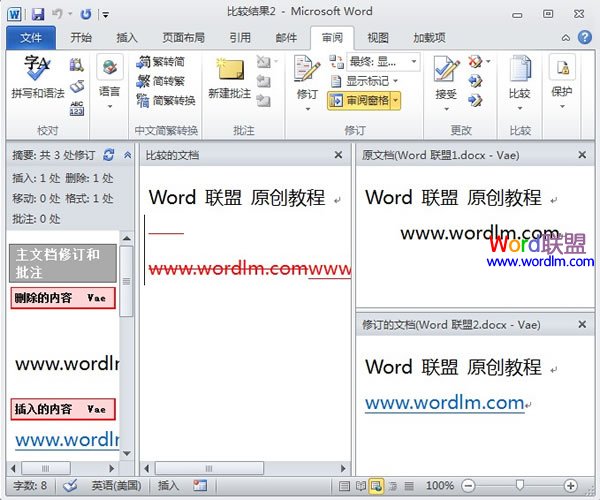Image resolution: width=600 pixels, height=500 pixels.
Task: Collapse the revision summary with chevron
Action: tap(127, 155)
